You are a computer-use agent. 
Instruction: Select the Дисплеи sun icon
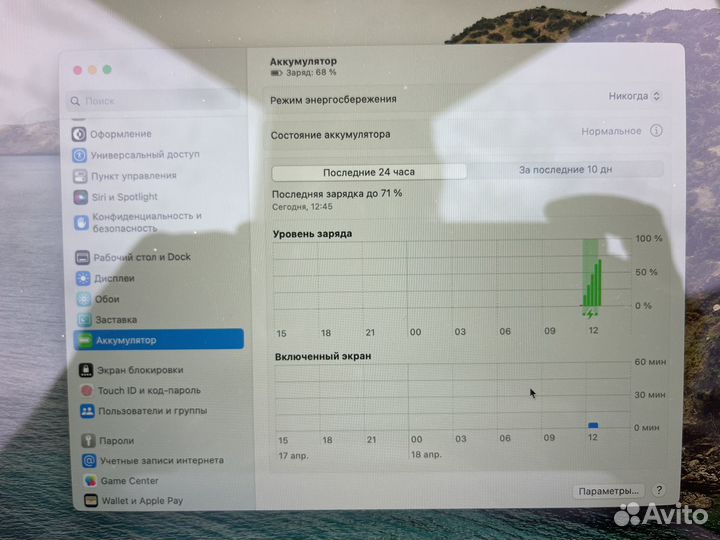[83, 278]
